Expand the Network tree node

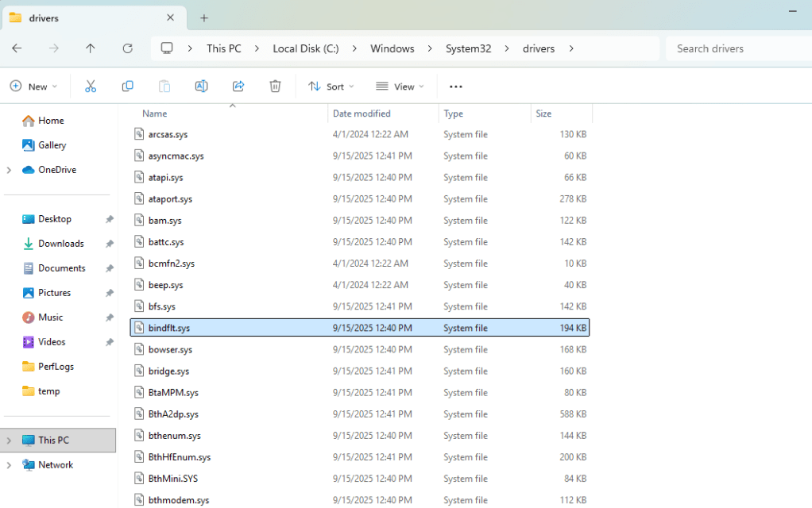pos(9,465)
